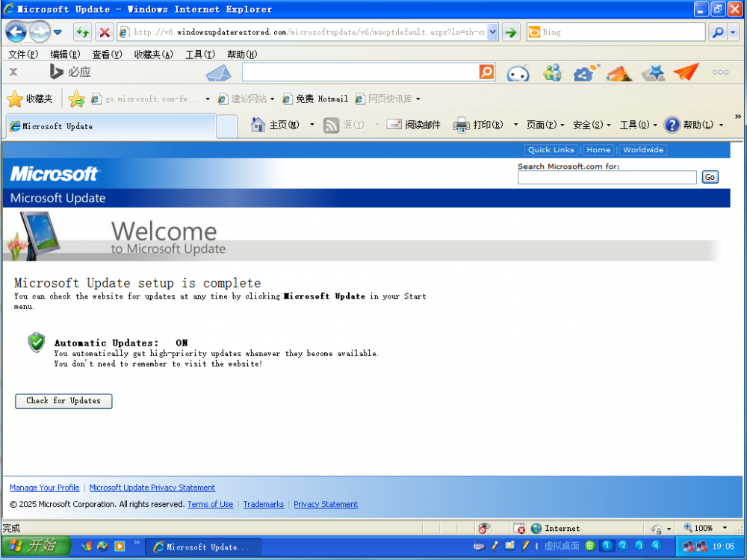This screenshot has height=560, width=747.
Task: Click the 开始 Start button on taskbar
Action: 35,546
